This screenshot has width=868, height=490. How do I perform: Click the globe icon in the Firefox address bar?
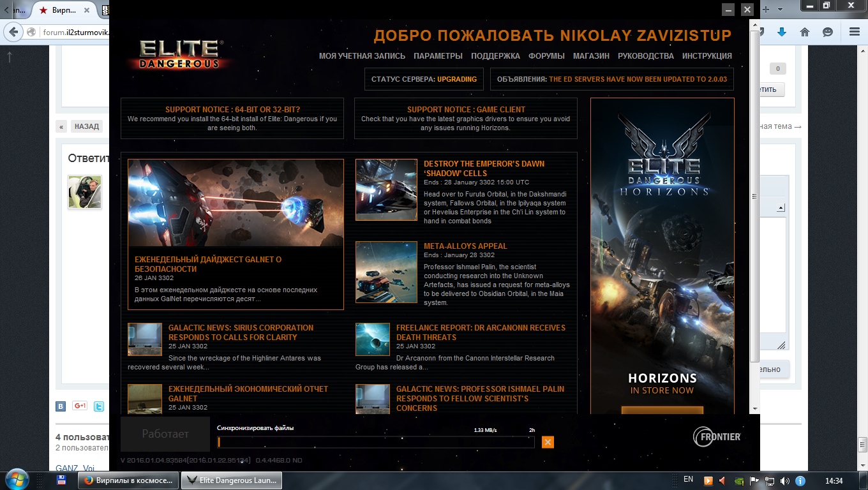coord(31,32)
